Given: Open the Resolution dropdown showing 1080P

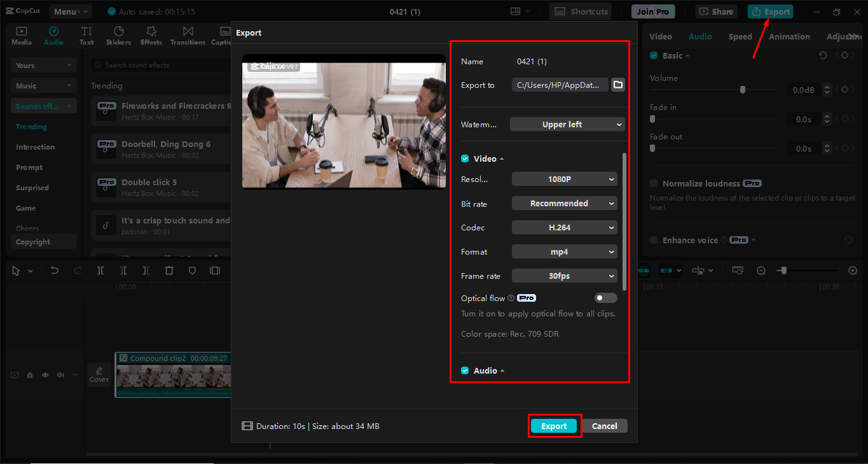Looking at the screenshot, I should click(564, 179).
